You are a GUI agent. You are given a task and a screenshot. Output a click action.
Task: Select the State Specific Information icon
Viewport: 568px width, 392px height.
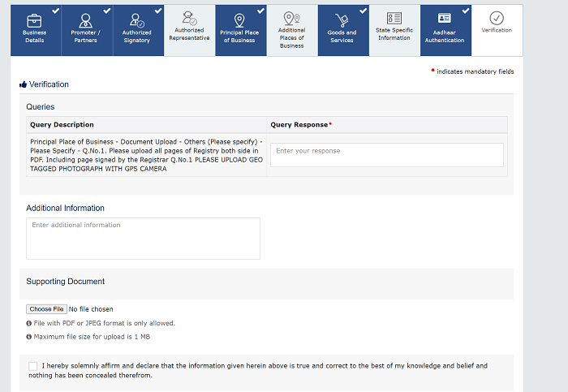[x=394, y=18]
